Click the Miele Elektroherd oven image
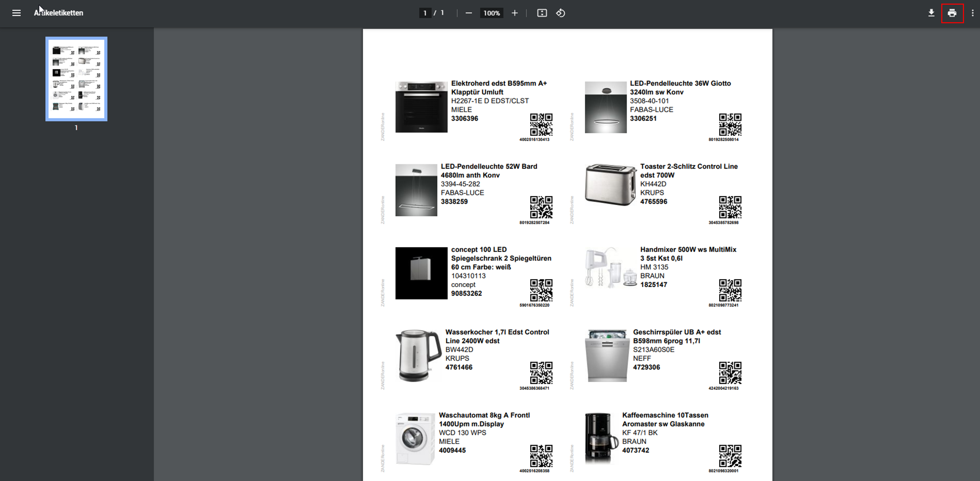This screenshot has height=481, width=980. [x=421, y=107]
